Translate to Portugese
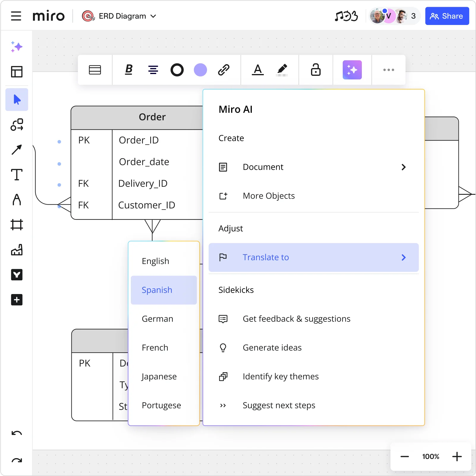The image size is (476, 476). coord(164,406)
